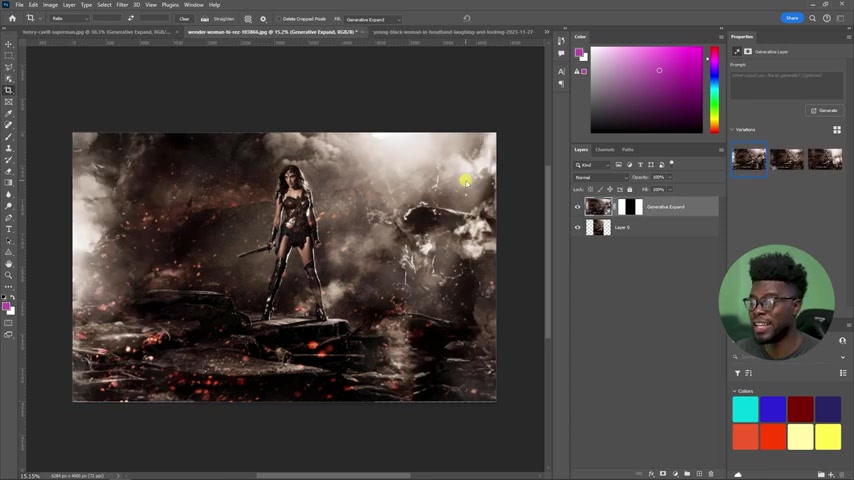Switch to the Channels tab
The image size is (854, 480).
605,150
